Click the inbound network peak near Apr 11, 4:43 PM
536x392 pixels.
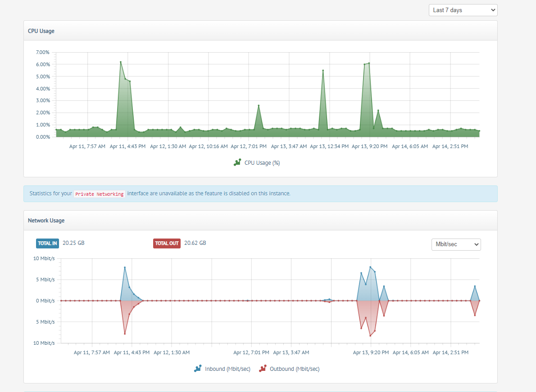click(125, 267)
